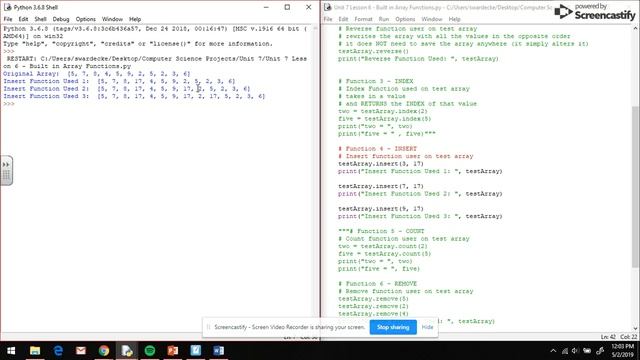Open Spotify from taskbar

(x=150, y=351)
